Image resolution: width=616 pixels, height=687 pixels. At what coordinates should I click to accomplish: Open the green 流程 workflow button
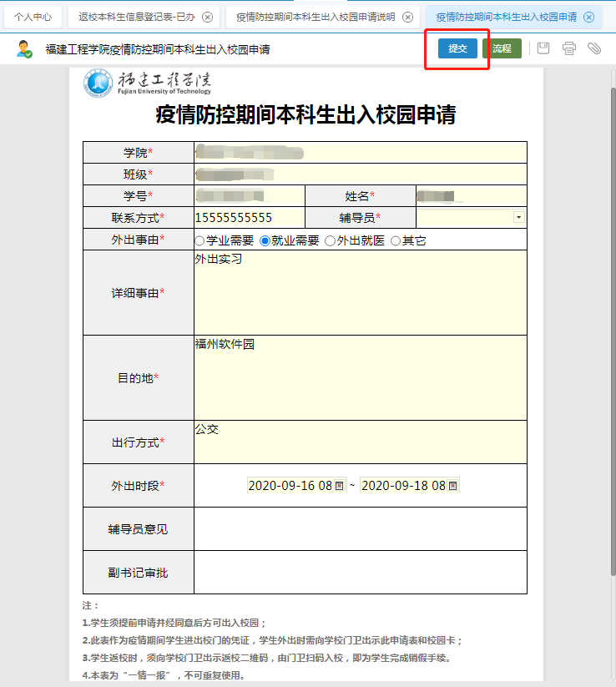pyautogui.click(x=502, y=48)
